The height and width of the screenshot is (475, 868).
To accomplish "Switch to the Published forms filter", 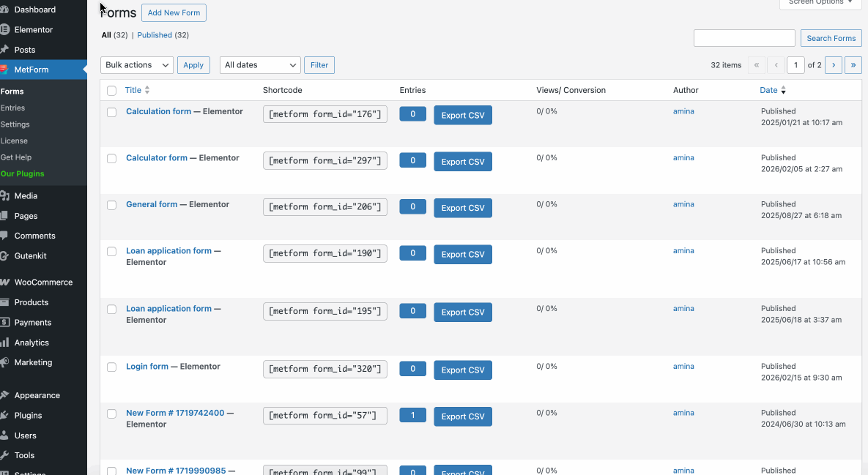I will coord(155,34).
